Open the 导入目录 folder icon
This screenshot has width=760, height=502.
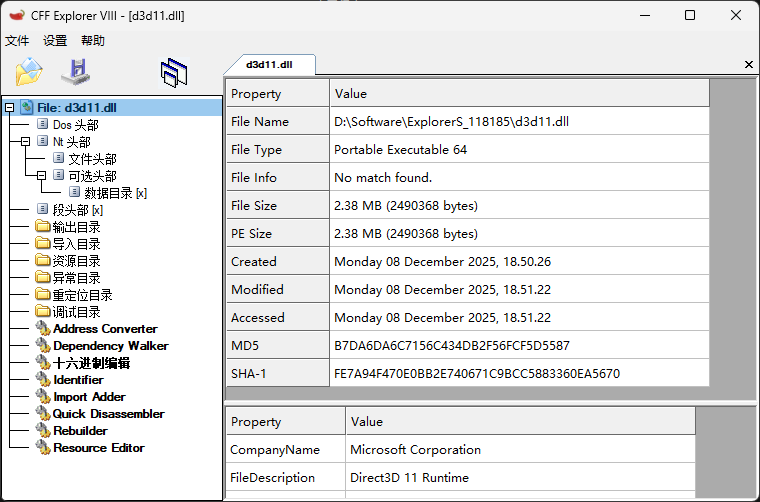[x=43, y=243]
